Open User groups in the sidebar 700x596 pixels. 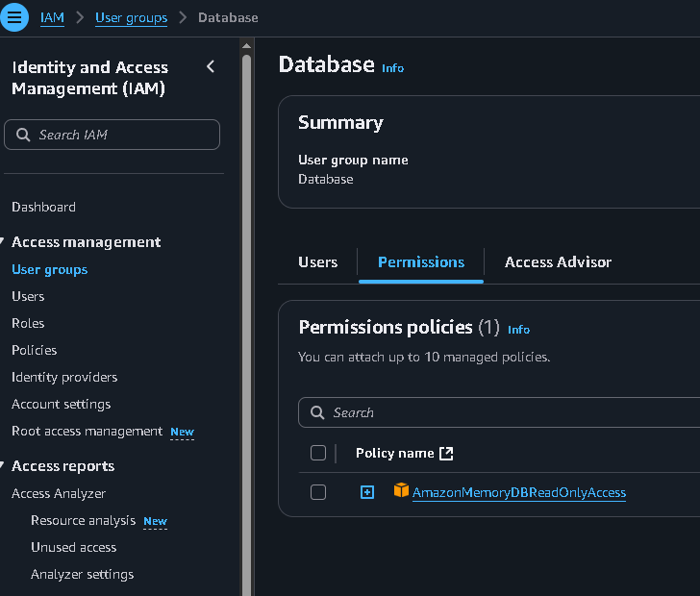tap(50, 270)
